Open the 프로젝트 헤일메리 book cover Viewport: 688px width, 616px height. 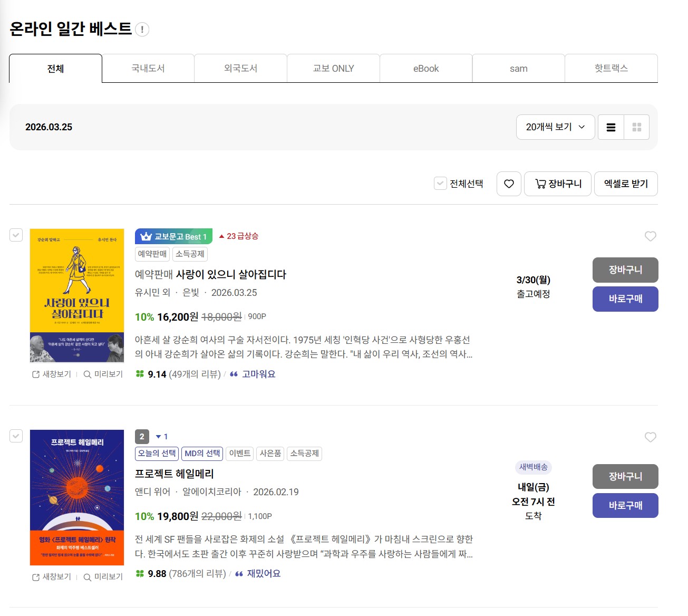tap(77, 497)
